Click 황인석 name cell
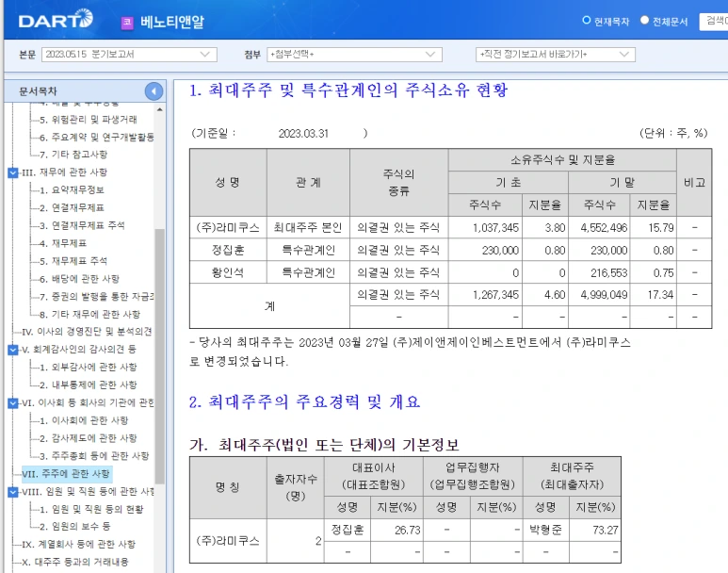This screenshot has width=728, height=573. tap(228, 272)
